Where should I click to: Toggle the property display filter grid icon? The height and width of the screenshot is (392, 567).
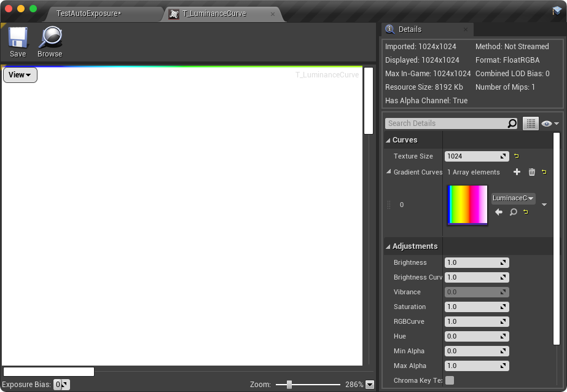pos(530,123)
